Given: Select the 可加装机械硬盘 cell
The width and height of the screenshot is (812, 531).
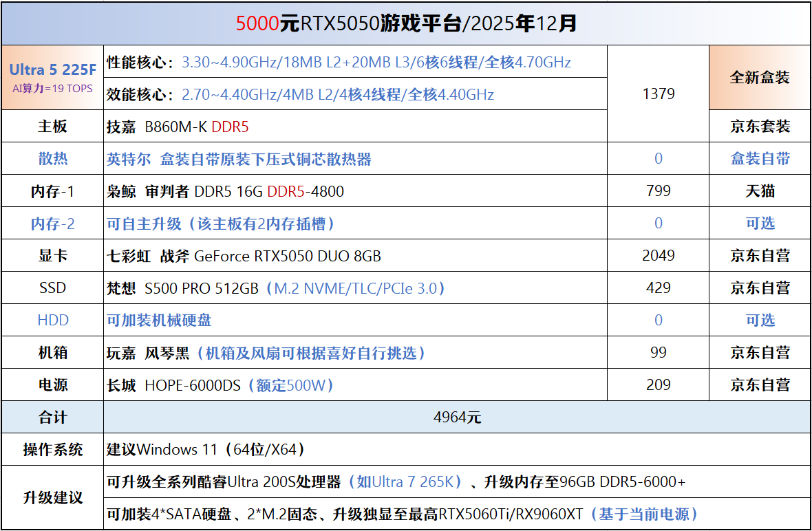Looking at the screenshot, I should coord(355,320).
